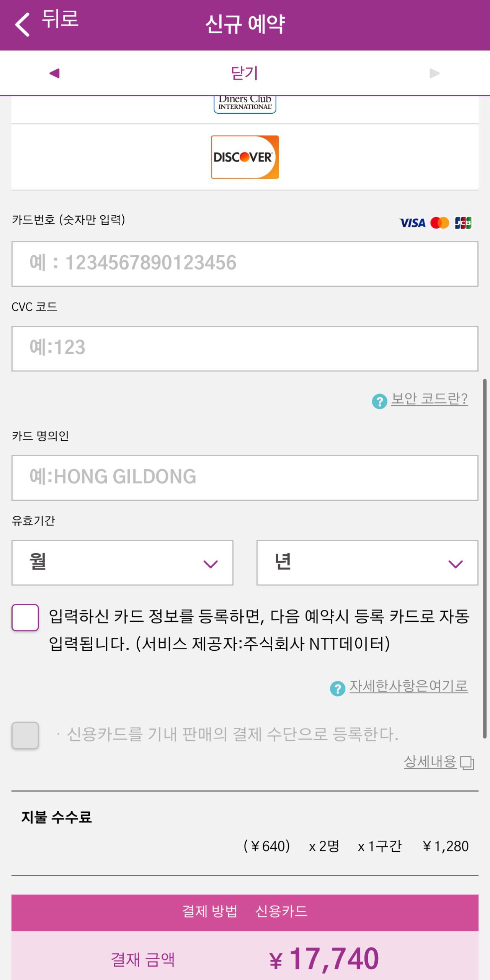Select the Discover card logo

click(x=245, y=157)
